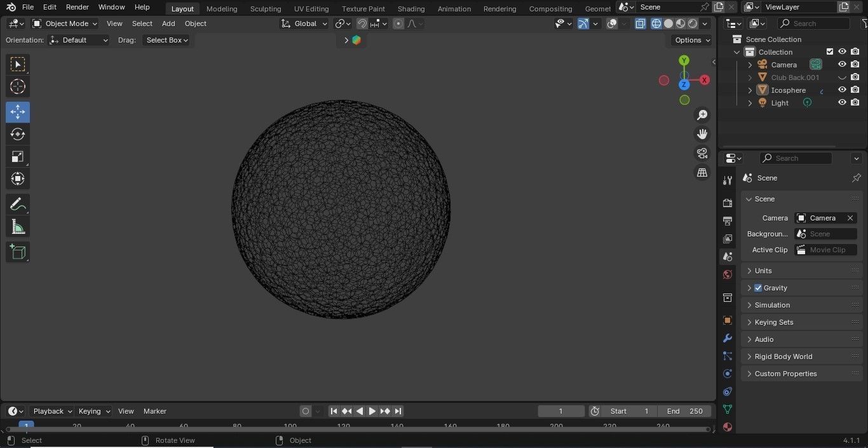Expand the Rigid Body World panel
The width and height of the screenshot is (868, 448).
(803, 356)
